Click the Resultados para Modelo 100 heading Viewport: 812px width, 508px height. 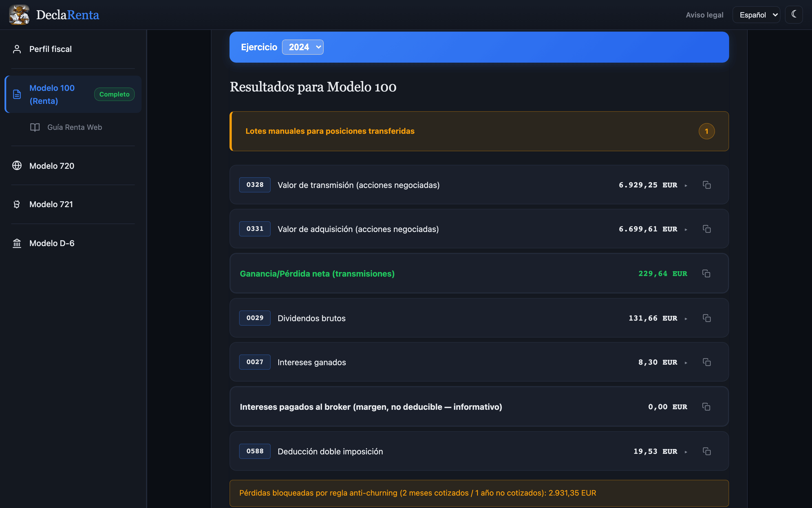[x=313, y=87]
